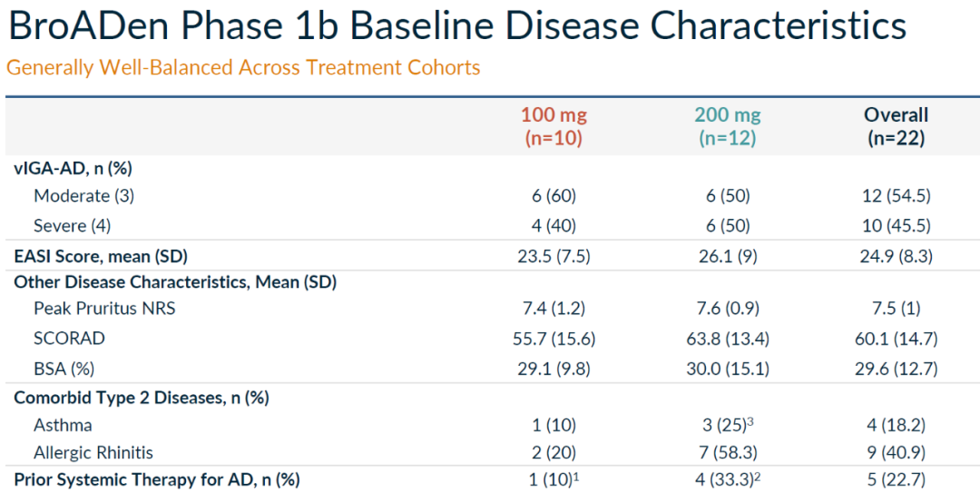980x493 pixels.
Task: Click the Overall (n=22) column header
Action: coord(896,126)
